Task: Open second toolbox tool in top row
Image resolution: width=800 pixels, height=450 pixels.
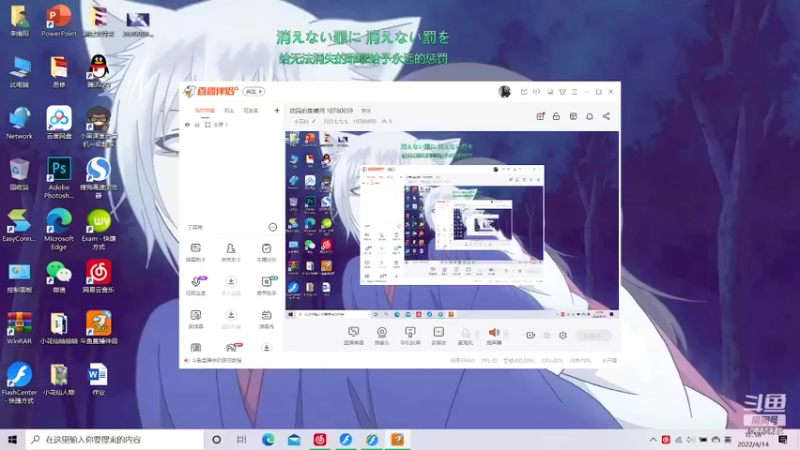Action: [x=231, y=252]
